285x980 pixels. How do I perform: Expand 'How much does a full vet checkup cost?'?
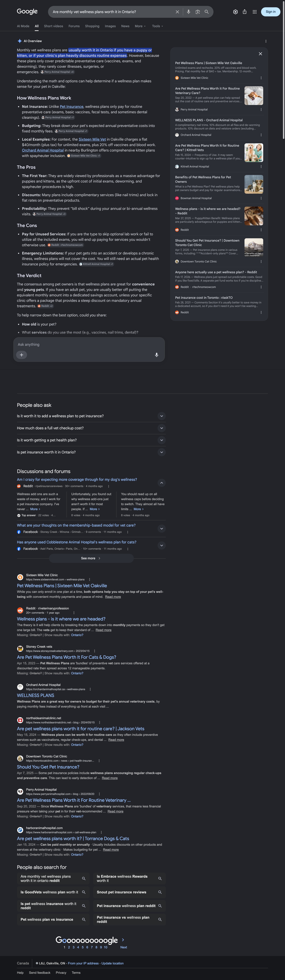point(91,428)
